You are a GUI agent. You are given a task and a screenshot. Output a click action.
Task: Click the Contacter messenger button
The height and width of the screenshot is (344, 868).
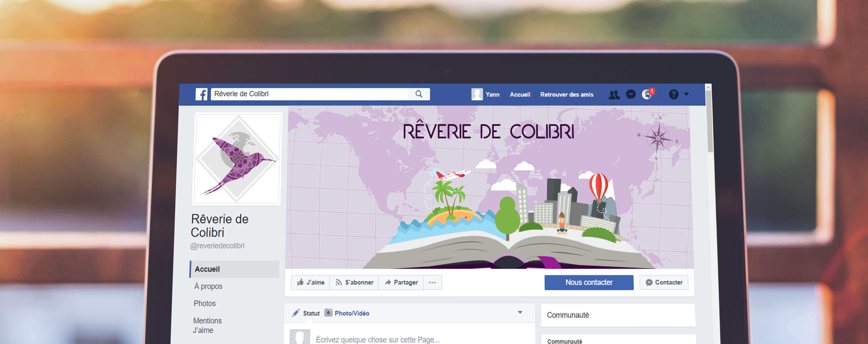point(664,283)
